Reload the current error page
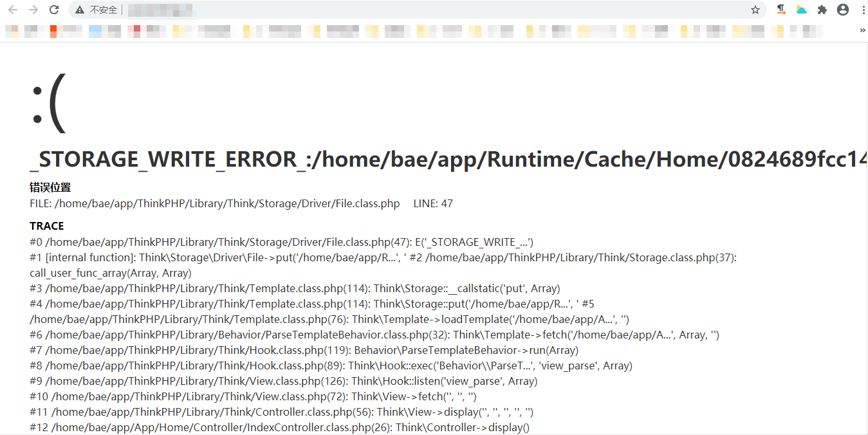This screenshot has height=435, width=868. pyautogui.click(x=53, y=10)
